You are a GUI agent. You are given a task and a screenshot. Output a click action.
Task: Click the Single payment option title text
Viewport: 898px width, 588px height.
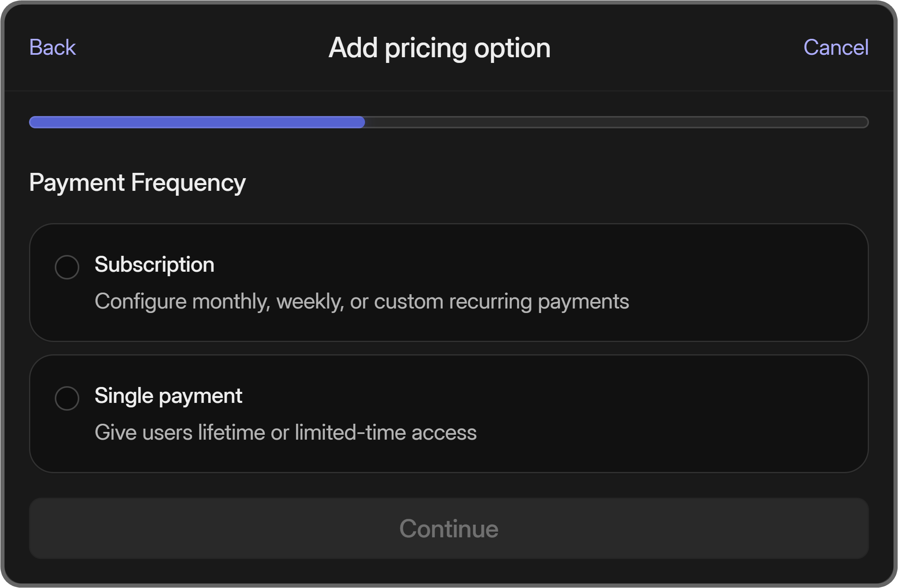(168, 396)
